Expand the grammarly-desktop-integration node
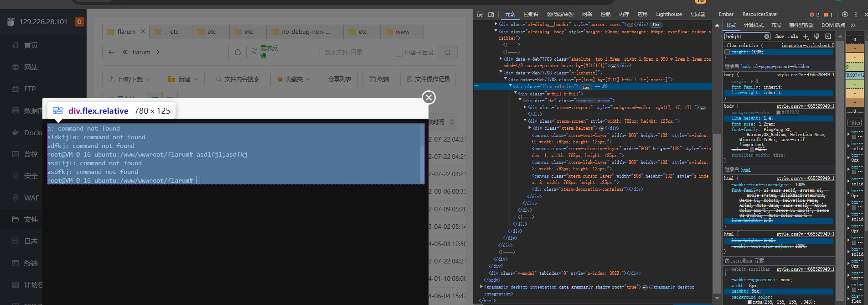This screenshot has width=868, height=305. pos(481,287)
